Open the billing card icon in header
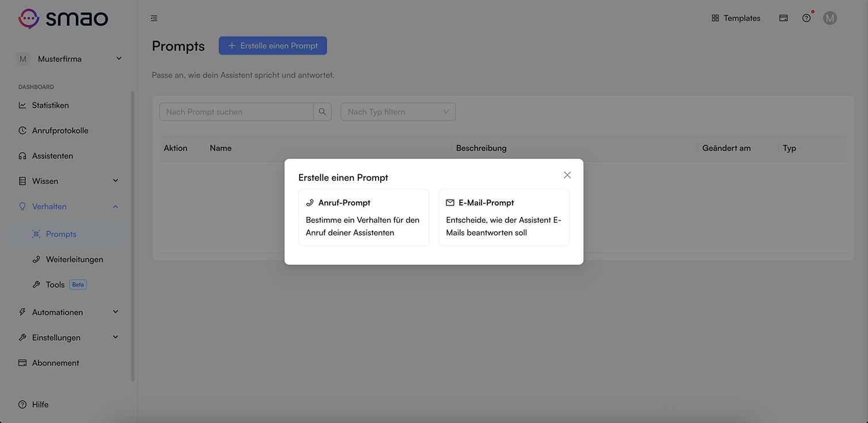 tap(783, 18)
